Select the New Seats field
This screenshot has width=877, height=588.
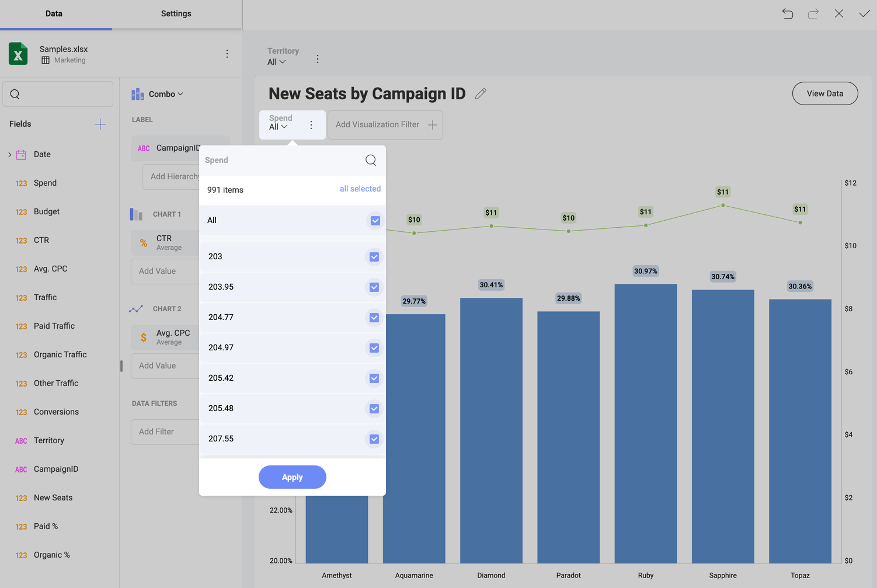[53, 497]
